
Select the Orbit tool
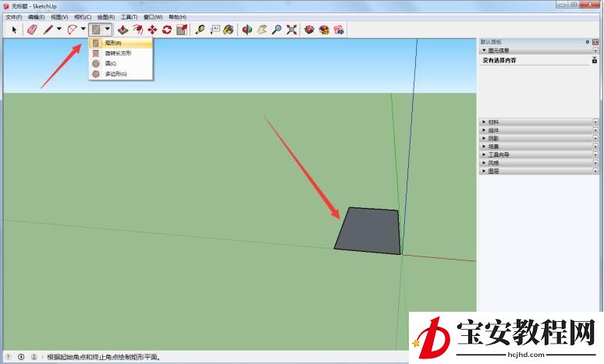pyautogui.click(x=247, y=30)
